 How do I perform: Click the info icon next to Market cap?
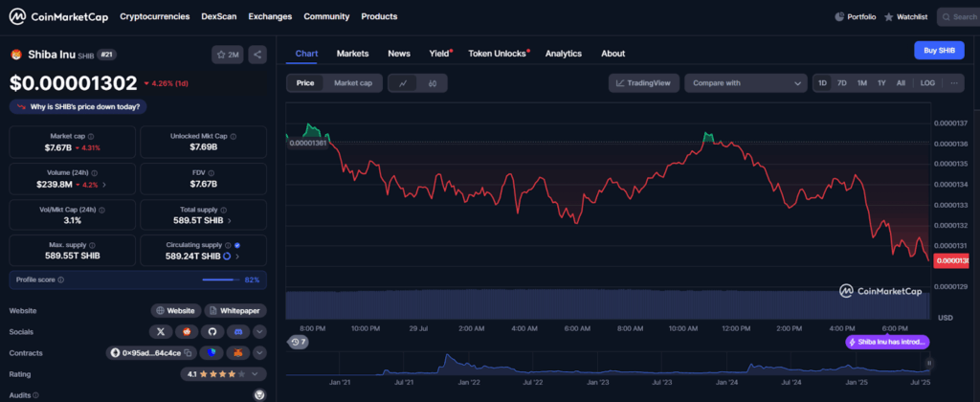[91, 136]
